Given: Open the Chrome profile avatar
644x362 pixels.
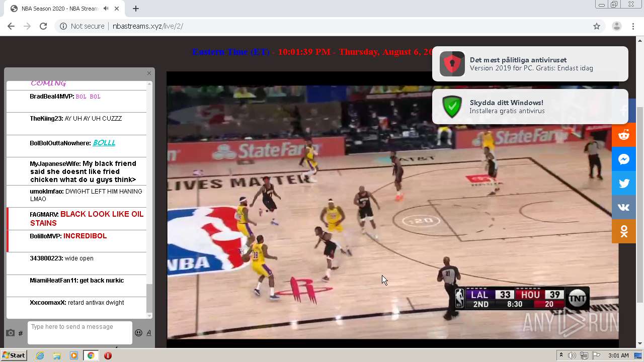Looking at the screenshot, I should (x=617, y=26).
